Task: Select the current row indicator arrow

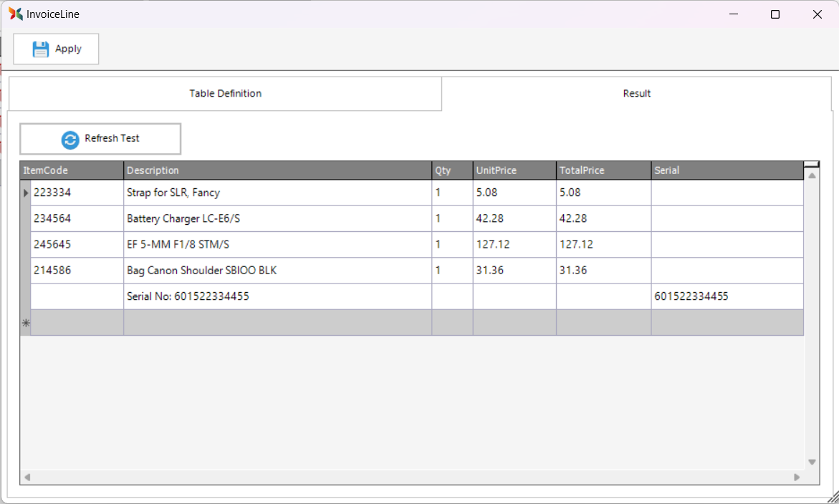Action: (26, 193)
